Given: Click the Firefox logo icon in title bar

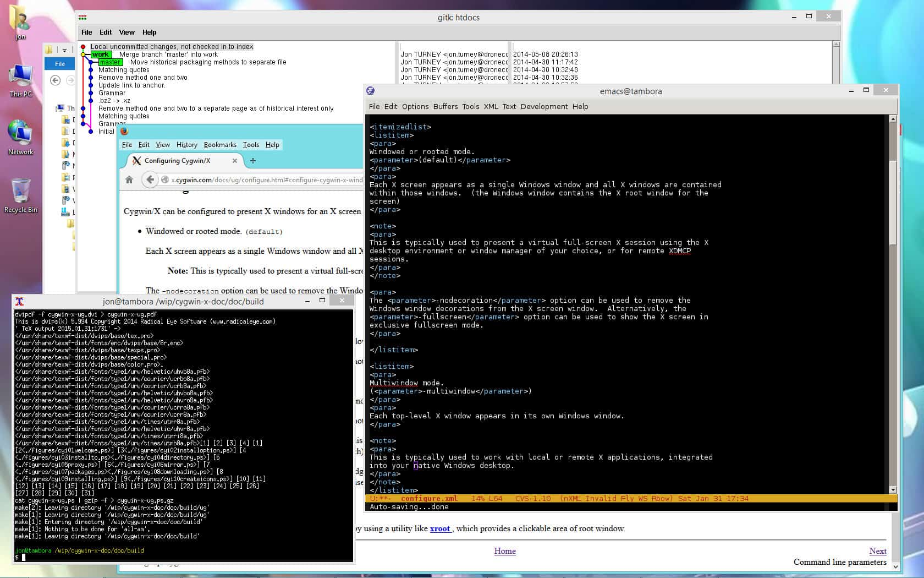Looking at the screenshot, I should pos(124,131).
